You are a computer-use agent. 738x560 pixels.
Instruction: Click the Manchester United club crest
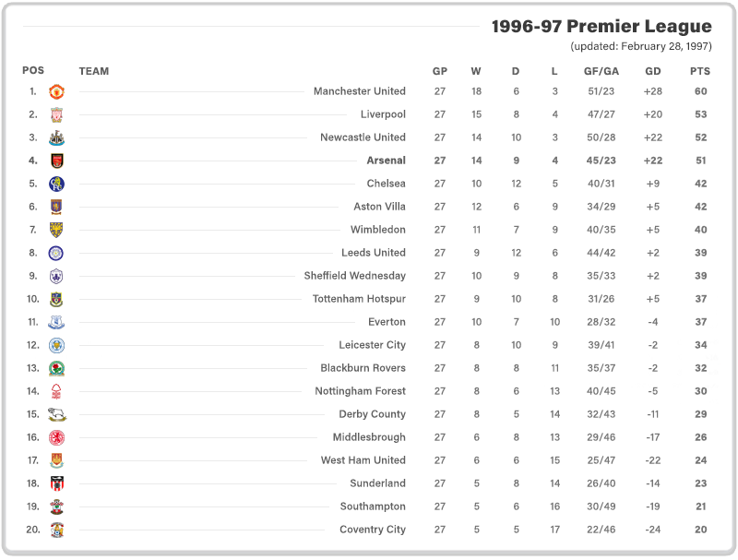(x=56, y=91)
